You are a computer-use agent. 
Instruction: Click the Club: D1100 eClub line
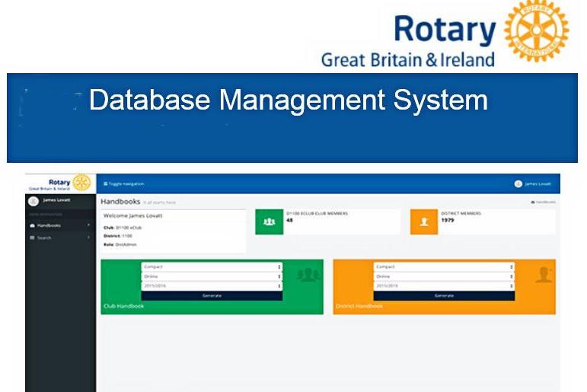(x=123, y=228)
